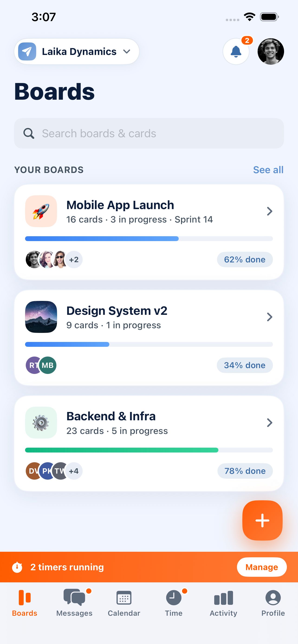Switch to the Messages tab
This screenshot has height=644, width=298.
coord(74,603)
